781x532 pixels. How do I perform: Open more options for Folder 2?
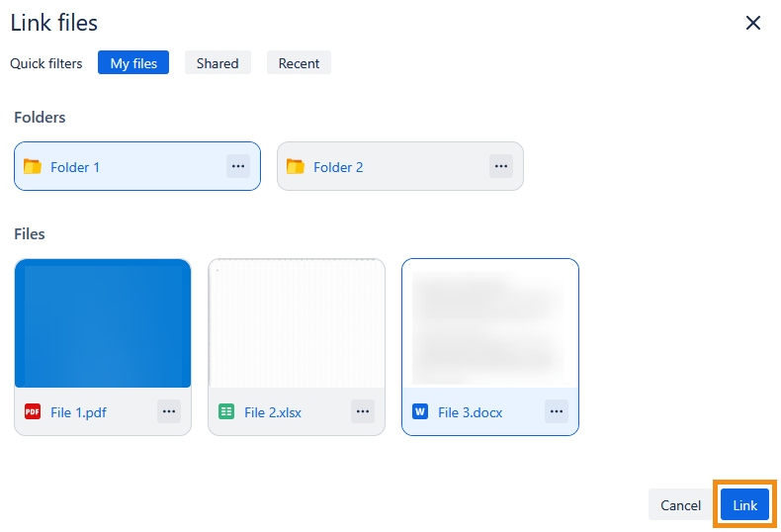click(x=501, y=166)
